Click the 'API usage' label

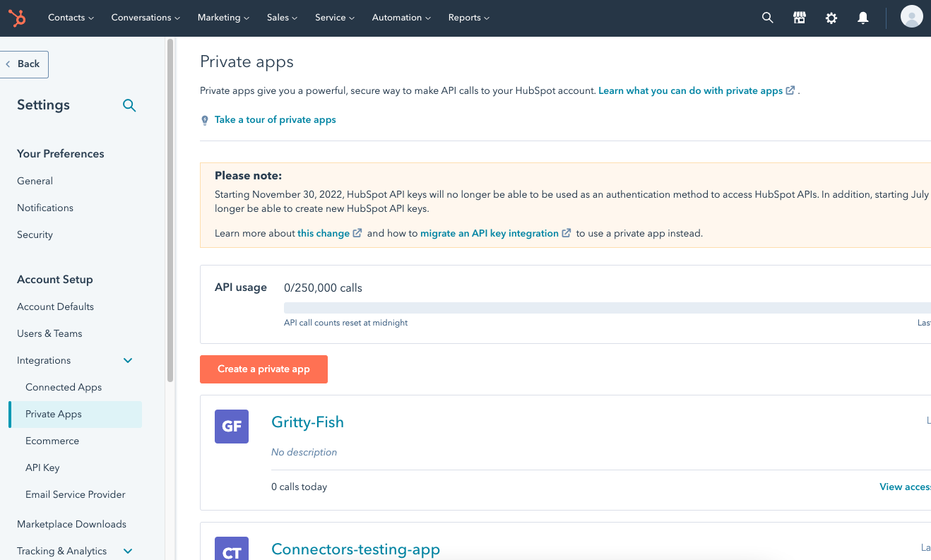point(241,287)
